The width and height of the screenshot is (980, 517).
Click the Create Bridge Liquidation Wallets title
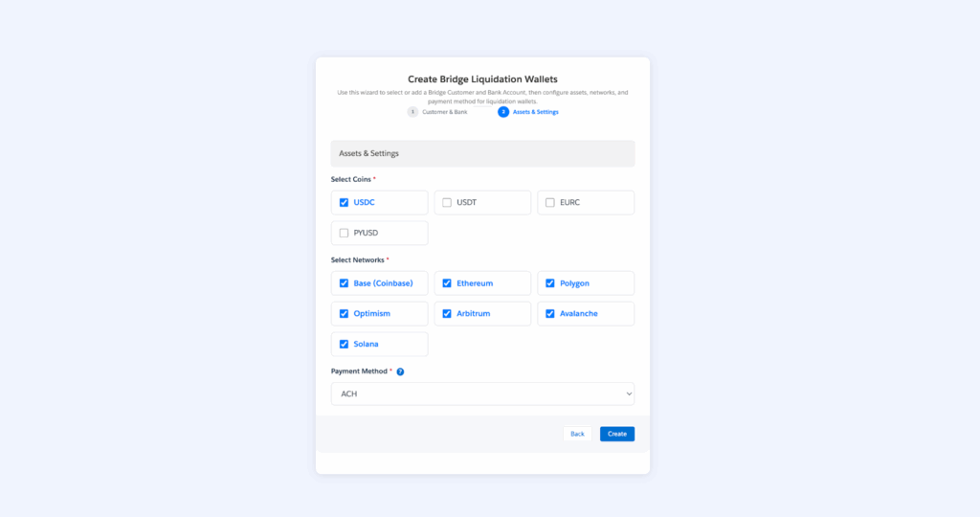(x=482, y=79)
